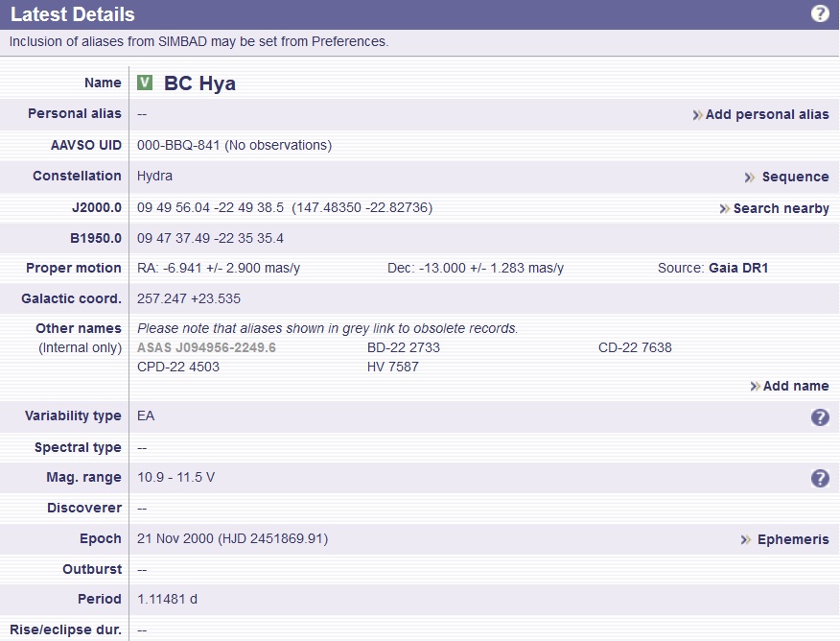
Task: Open the Mag. range help icon
Action: point(820,478)
